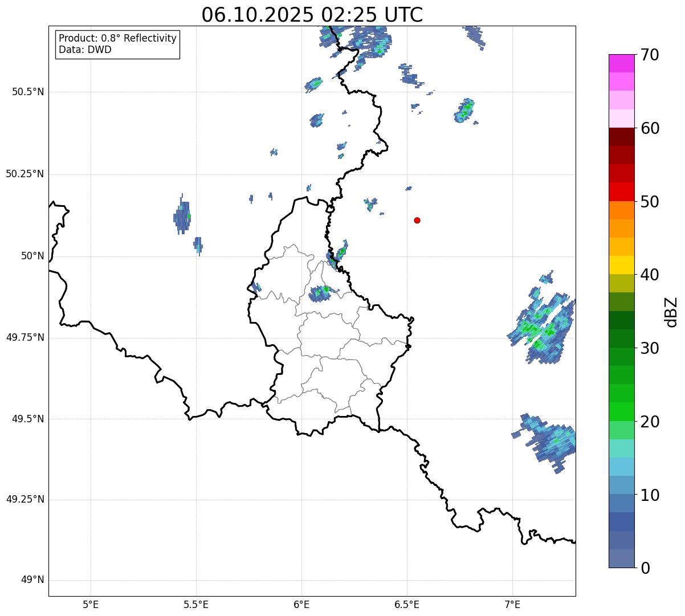Click the 'dBZ' colorbar axis label
Viewport: 685px width, 616px height.
pos(671,311)
